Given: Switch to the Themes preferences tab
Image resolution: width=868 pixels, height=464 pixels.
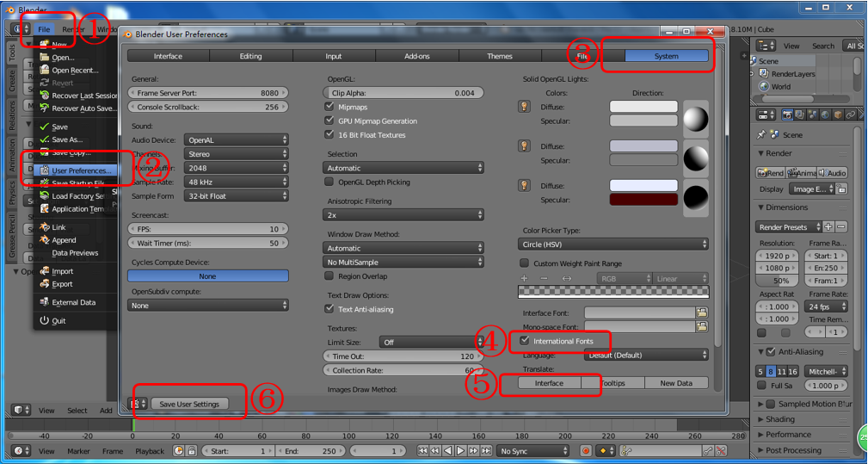Looking at the screenshot, I should click(500, 56).
